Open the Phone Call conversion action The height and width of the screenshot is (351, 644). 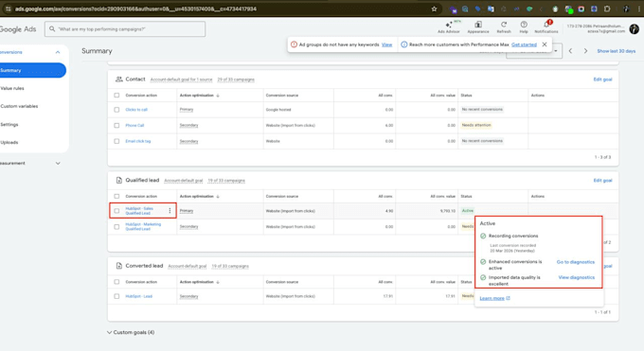[x=134, y=125]
